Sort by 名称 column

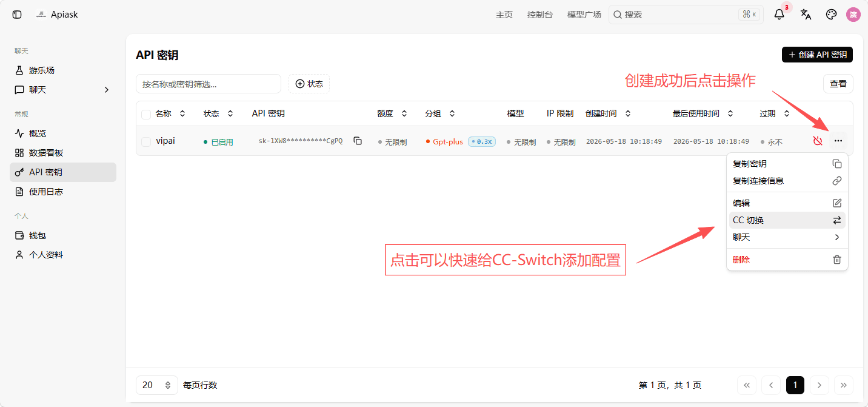click(170, 113)
